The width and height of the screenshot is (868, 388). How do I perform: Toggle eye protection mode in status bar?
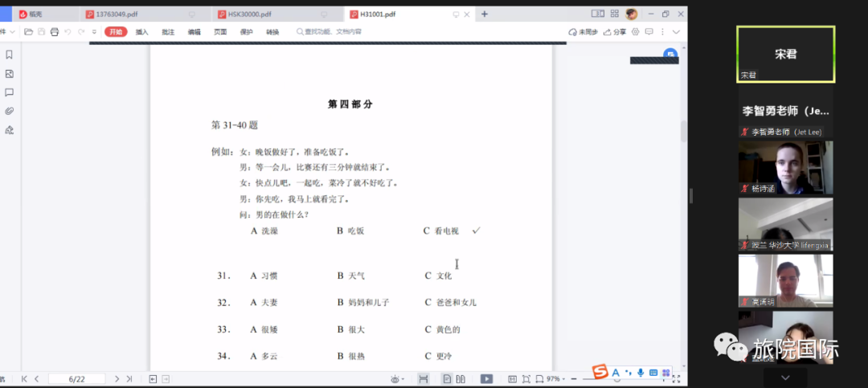395,378
